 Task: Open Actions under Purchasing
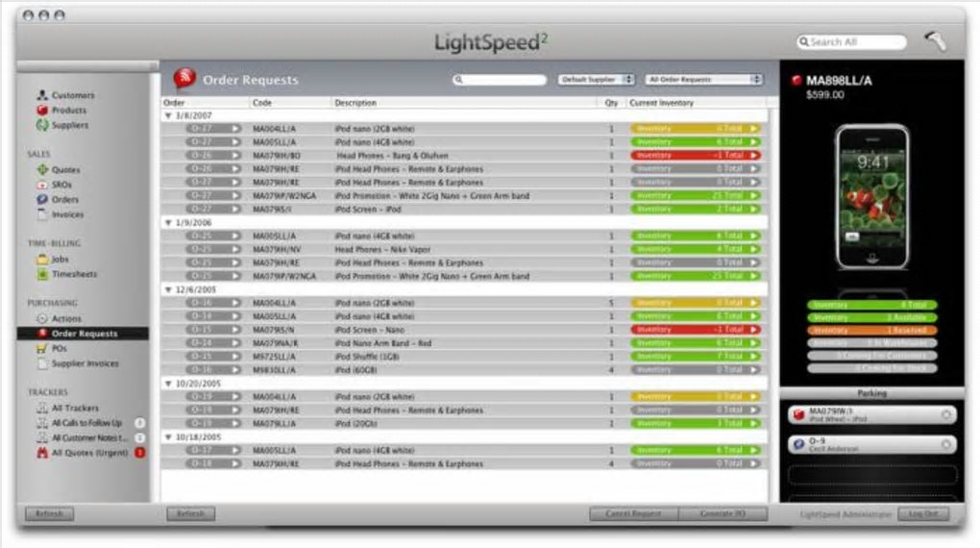coord(66,318)
